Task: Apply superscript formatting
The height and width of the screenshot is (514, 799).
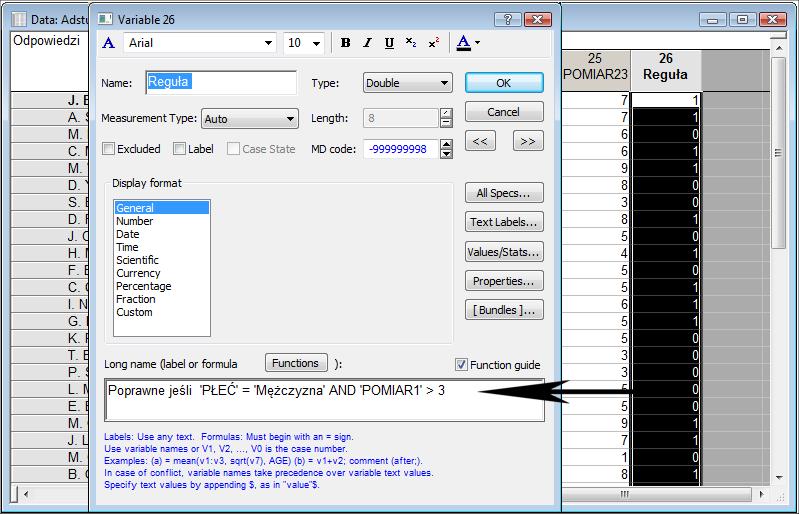Action: [x=434, y=43]
